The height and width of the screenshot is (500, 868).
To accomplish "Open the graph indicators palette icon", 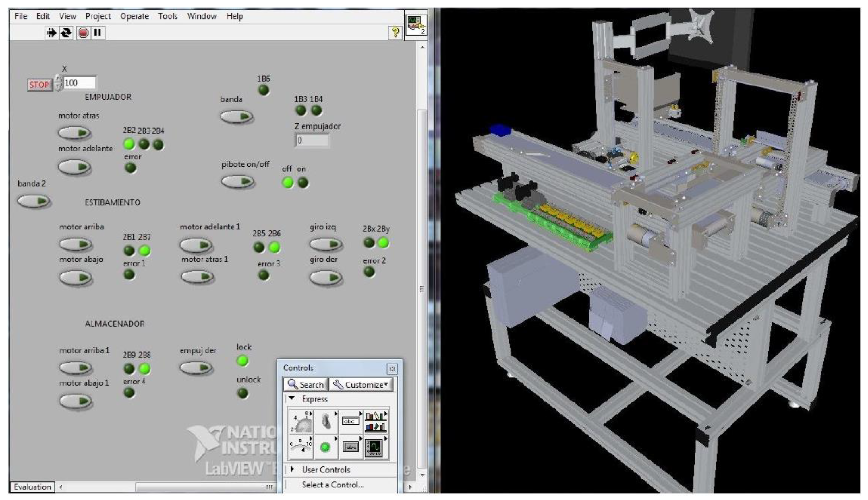I will point(374,448).
